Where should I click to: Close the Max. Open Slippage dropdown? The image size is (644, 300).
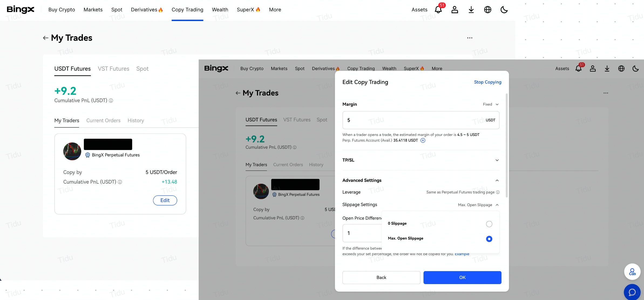[478, 205]
